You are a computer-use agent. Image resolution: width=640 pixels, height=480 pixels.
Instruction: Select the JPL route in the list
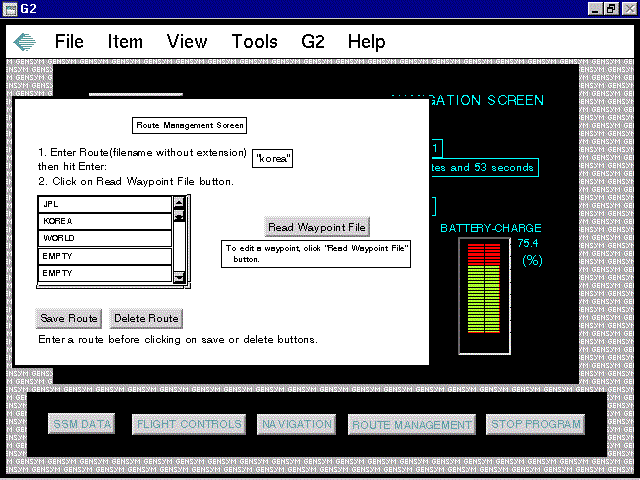(x=104, y=203)
